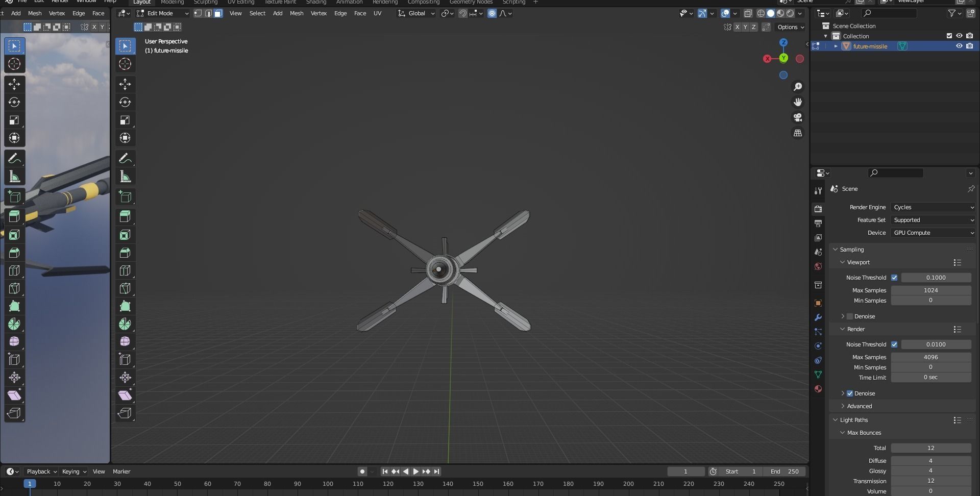The image size is (980, 496).
Task: Open Feature Set Supported dropdown
Action: (x=933, y=220)
